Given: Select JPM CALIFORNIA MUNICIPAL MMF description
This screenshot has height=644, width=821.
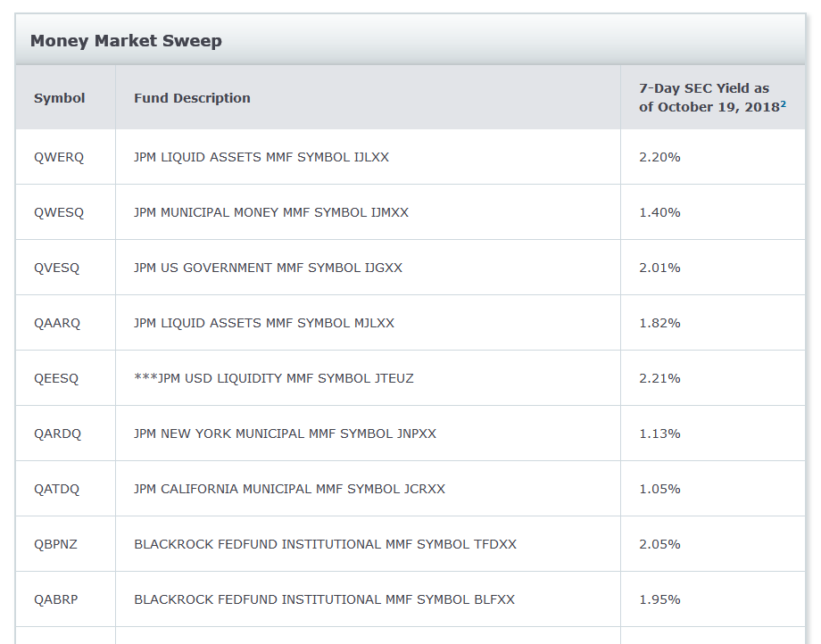Looking at the screenshot, I should click(289, 489).
